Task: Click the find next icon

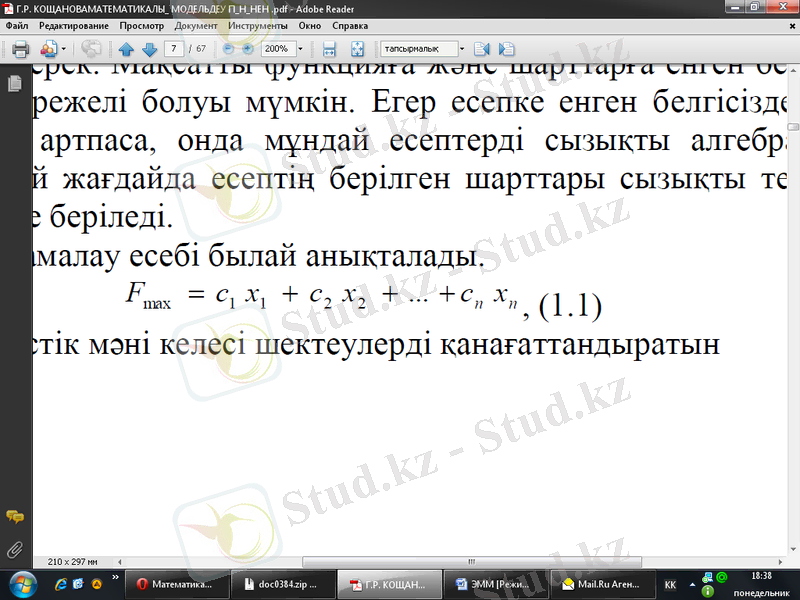Action: point(506,49)
